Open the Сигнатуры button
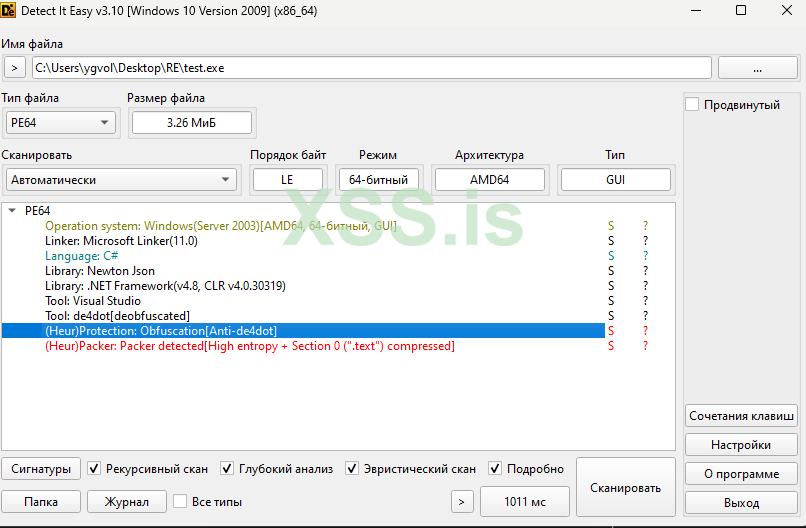 [41, 469]
